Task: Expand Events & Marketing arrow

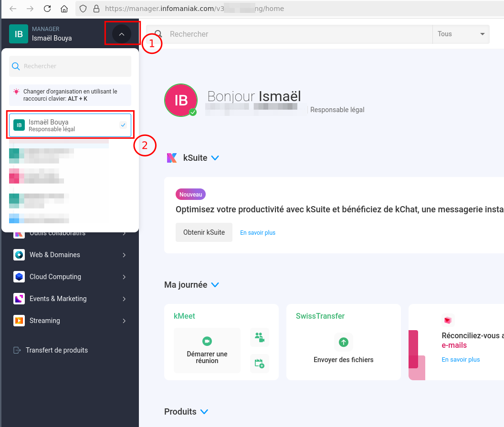Action: click(x=124, y=299)
